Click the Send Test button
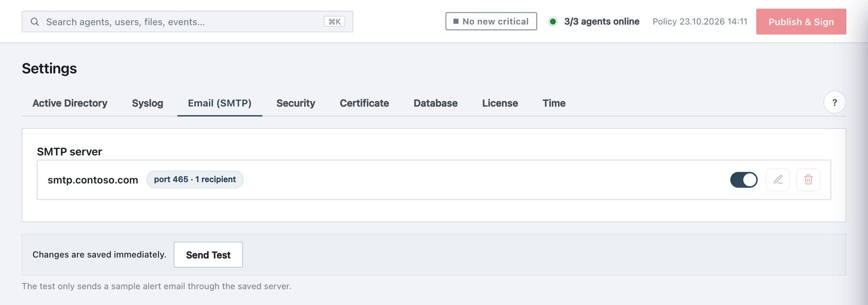 (208, 255)
